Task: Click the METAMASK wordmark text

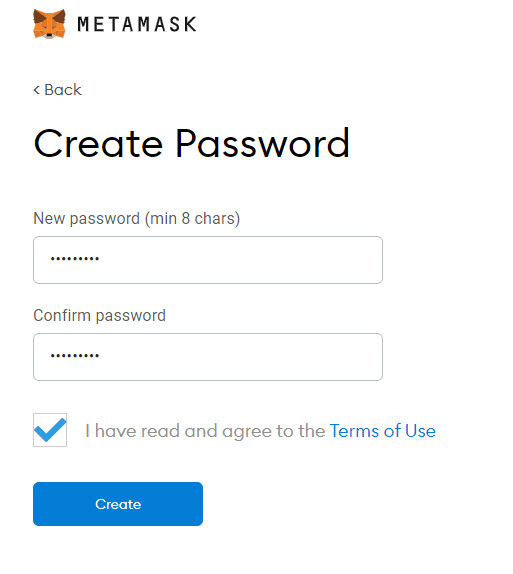Action: [137, 25]
